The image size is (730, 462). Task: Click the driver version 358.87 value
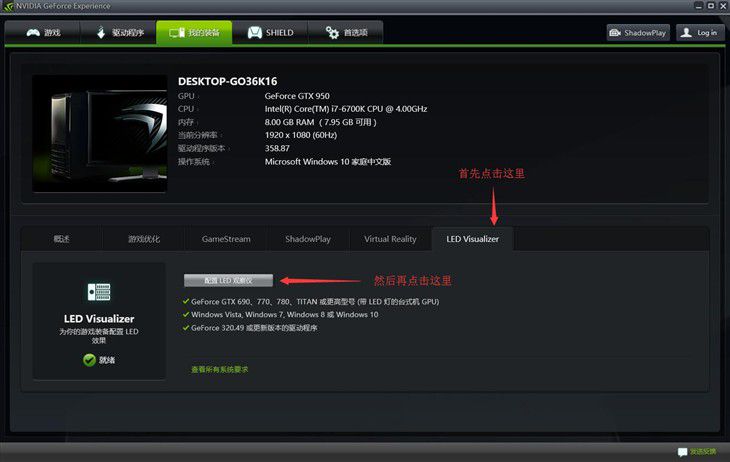(277, 148)
